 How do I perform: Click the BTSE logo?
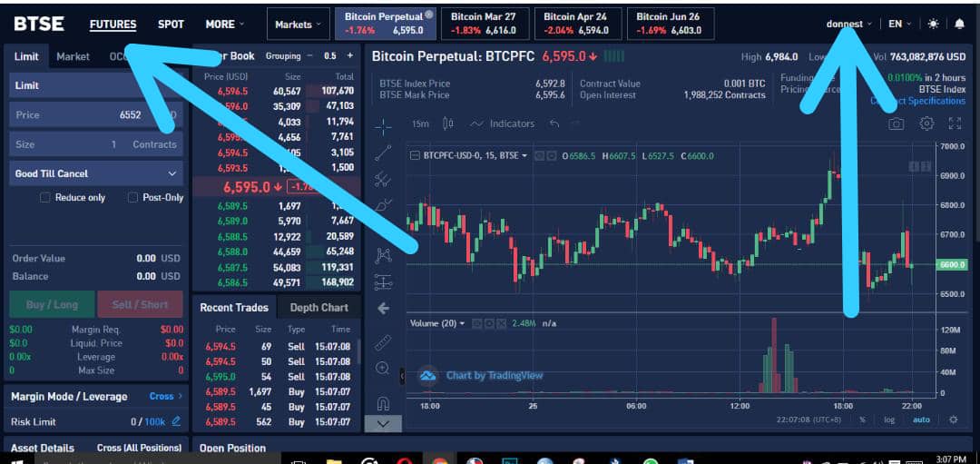(39, 24)
